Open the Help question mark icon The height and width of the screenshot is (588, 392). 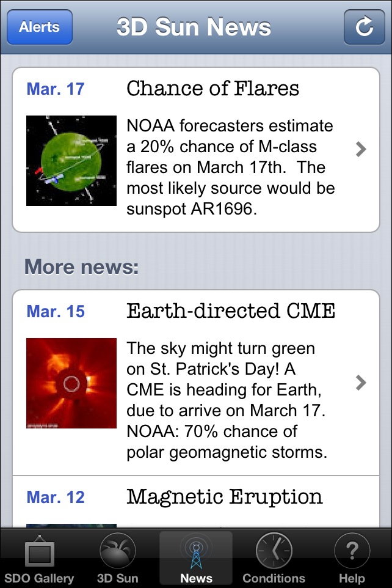click(x=352, y=551)
